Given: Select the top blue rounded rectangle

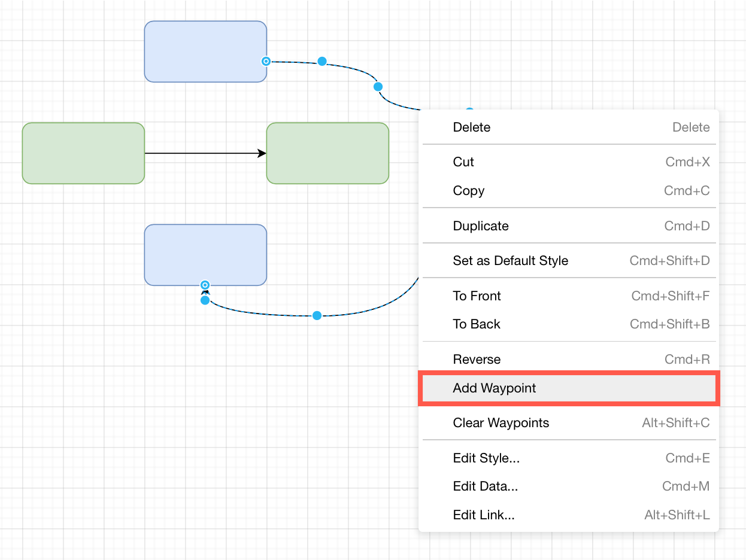Looking at the screenshot, I should coord(205,51).
